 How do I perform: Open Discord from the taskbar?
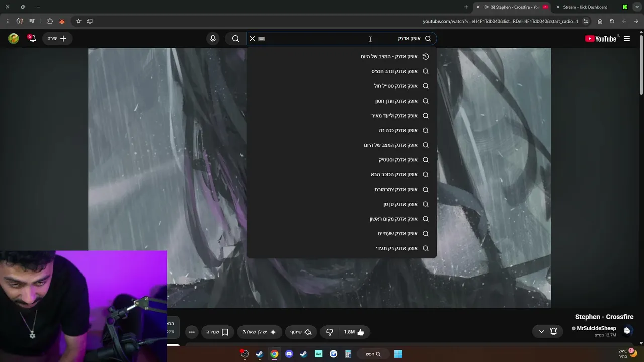289,354
